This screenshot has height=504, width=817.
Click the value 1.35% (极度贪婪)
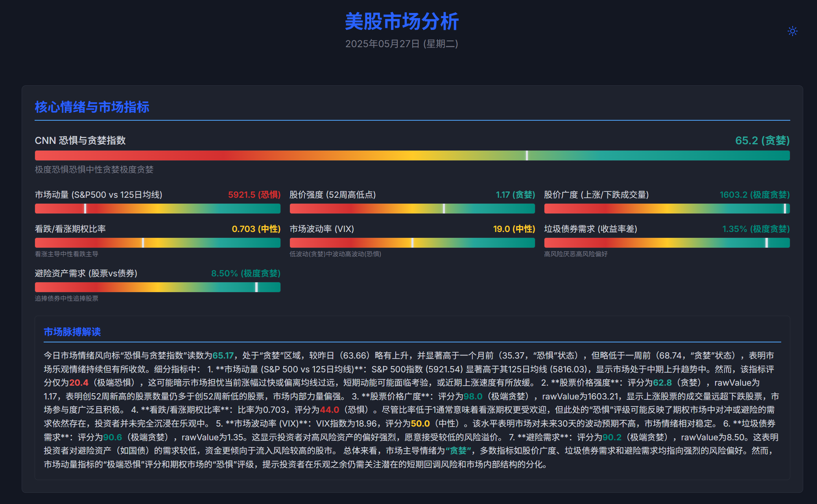[x=756, y=229]
